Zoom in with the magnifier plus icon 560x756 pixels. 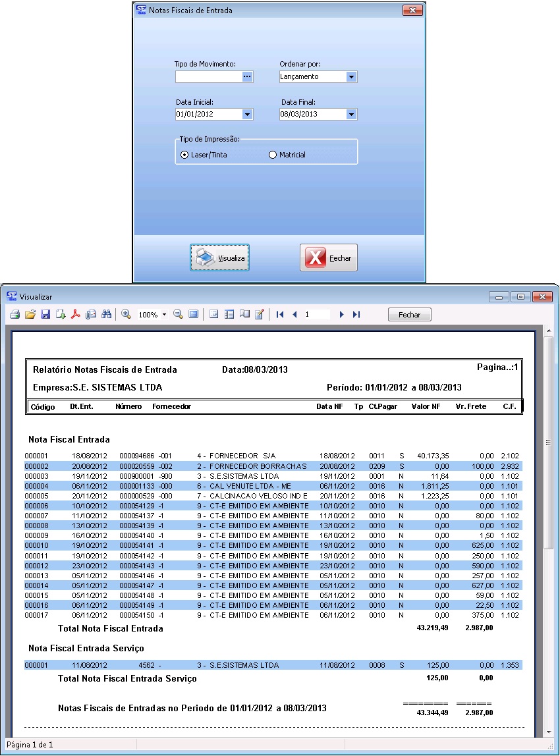coord(126,315)
